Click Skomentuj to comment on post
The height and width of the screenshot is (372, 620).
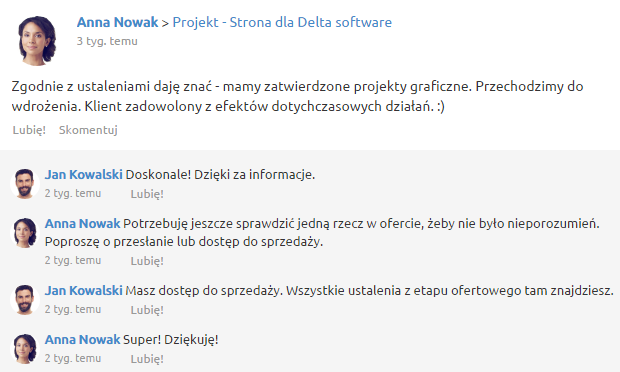point(88,130)
